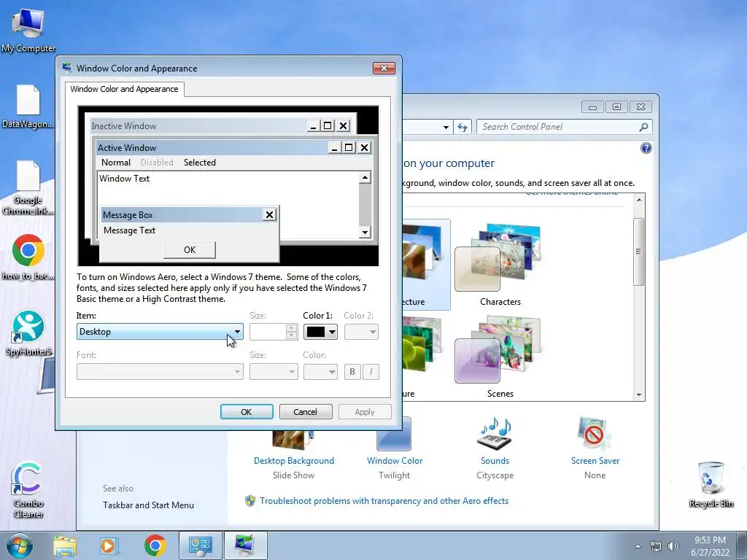Open the font Size dropdown
This screenshot has height=560, width=747.
click(x=274, y=372)
